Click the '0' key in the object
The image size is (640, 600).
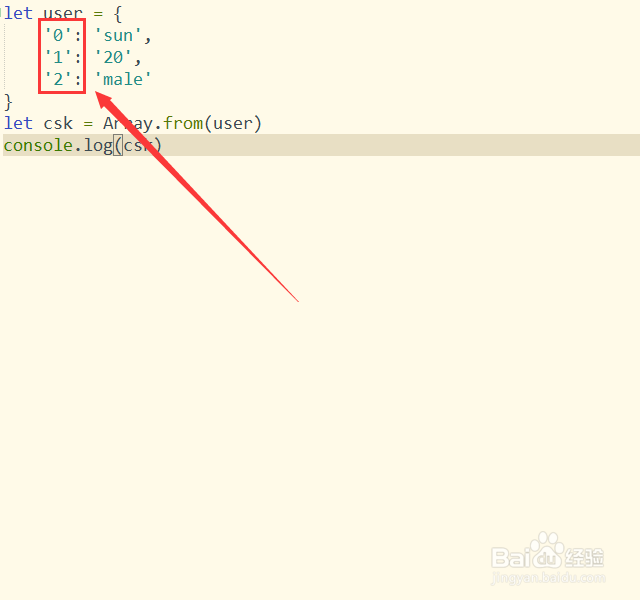(58, 36)
